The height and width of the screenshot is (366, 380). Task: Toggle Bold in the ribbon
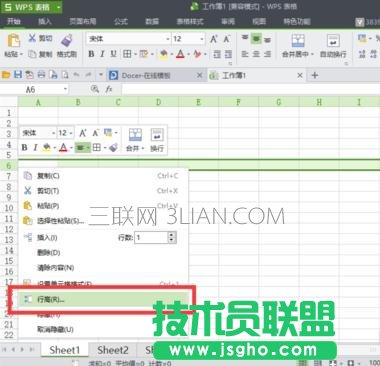[91, 54]
